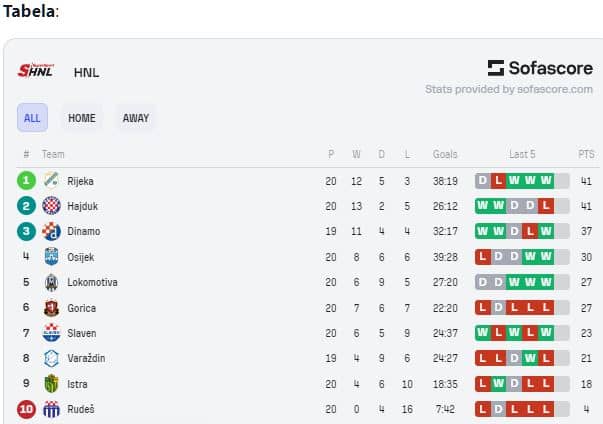Select the ALL standings tab
This screenshot has height=424, width=603.
pos(32,118)
